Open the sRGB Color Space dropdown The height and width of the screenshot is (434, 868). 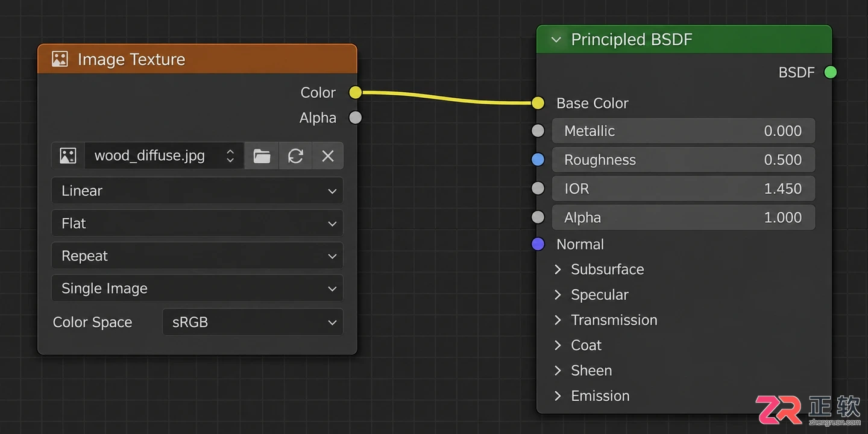coord(253,322)
